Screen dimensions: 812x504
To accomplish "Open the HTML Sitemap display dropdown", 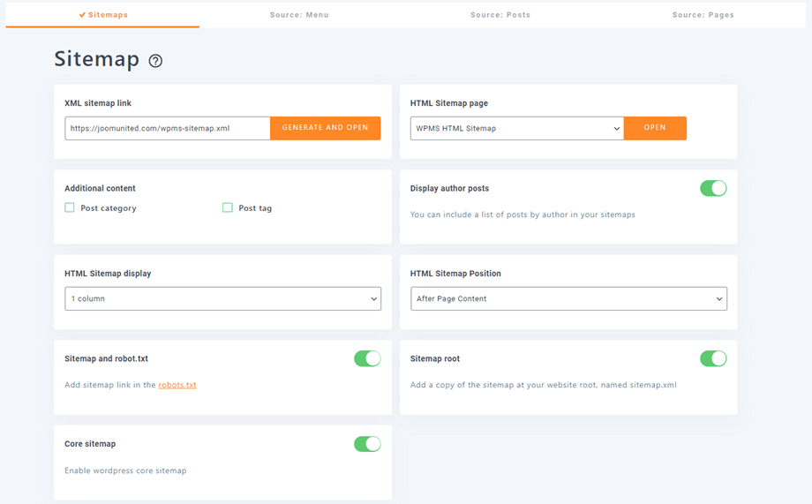I will pos(222,298).
